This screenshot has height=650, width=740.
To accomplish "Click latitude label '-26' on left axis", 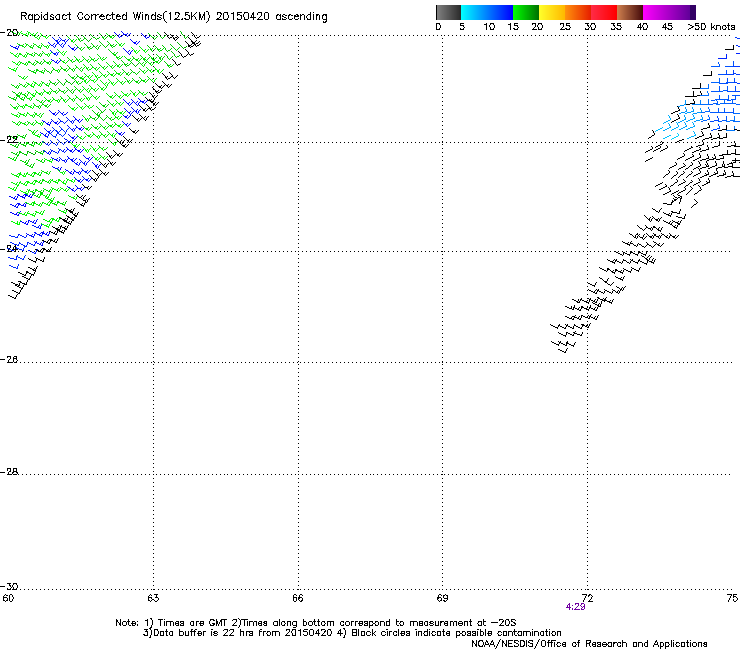I will pos(9,360).
